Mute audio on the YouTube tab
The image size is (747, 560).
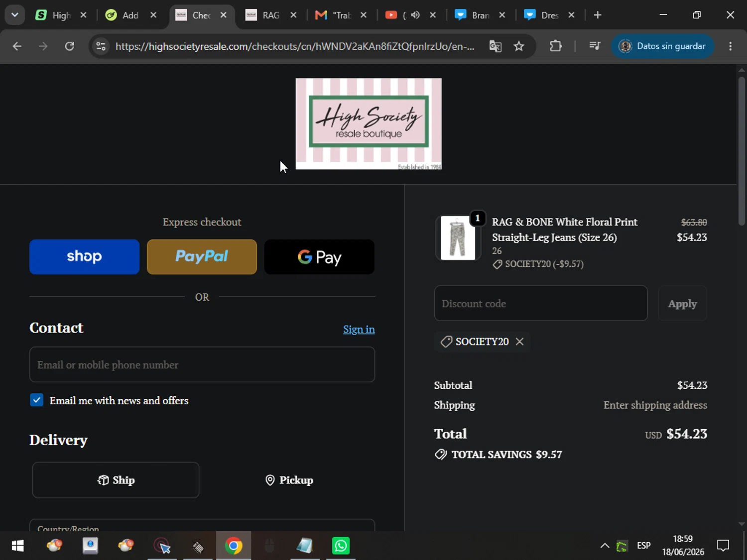[x=415, y=15]
